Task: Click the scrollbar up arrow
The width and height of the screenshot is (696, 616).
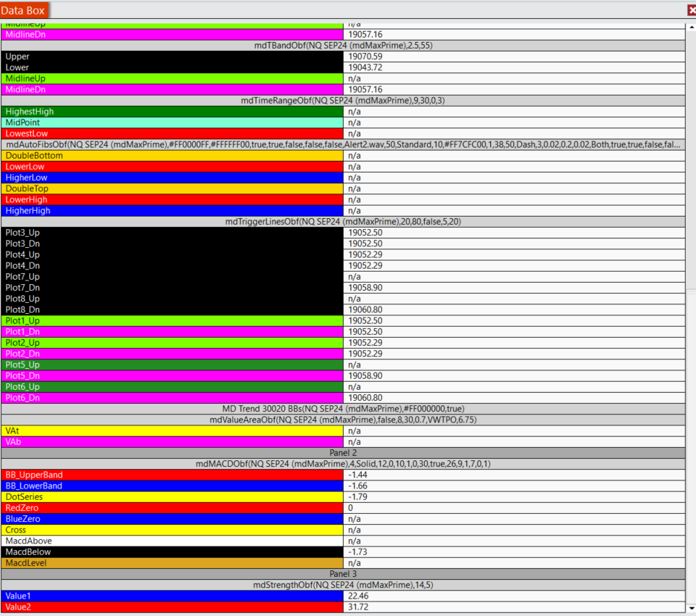Action: 692,27
